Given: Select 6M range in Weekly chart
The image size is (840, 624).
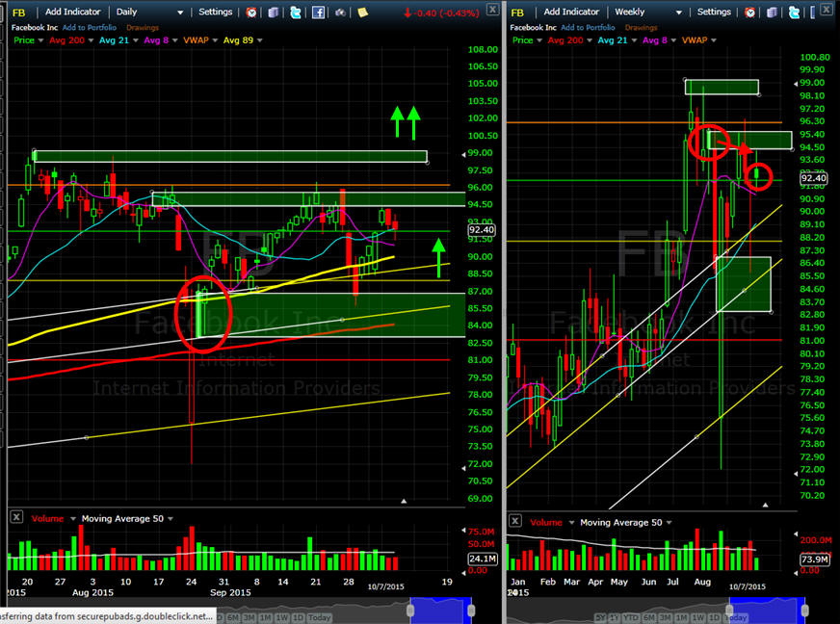Looking at the screenshot, I should coord(649,617).
